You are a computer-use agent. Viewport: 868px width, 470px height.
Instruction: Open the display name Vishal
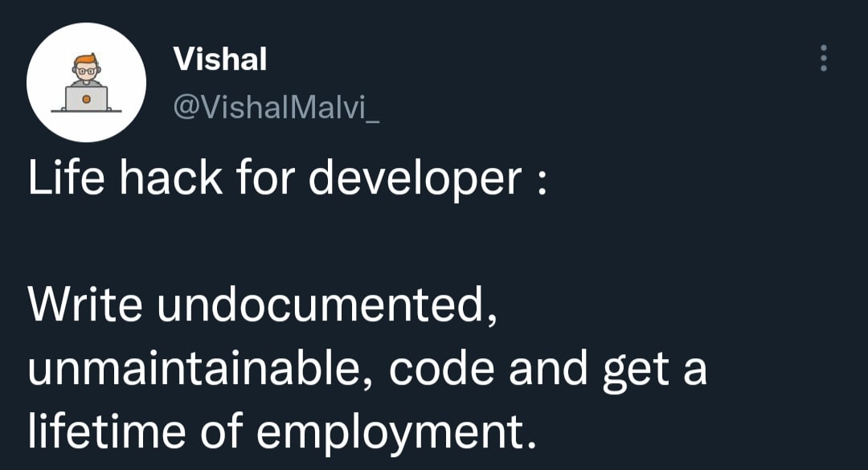click(219, 59)
